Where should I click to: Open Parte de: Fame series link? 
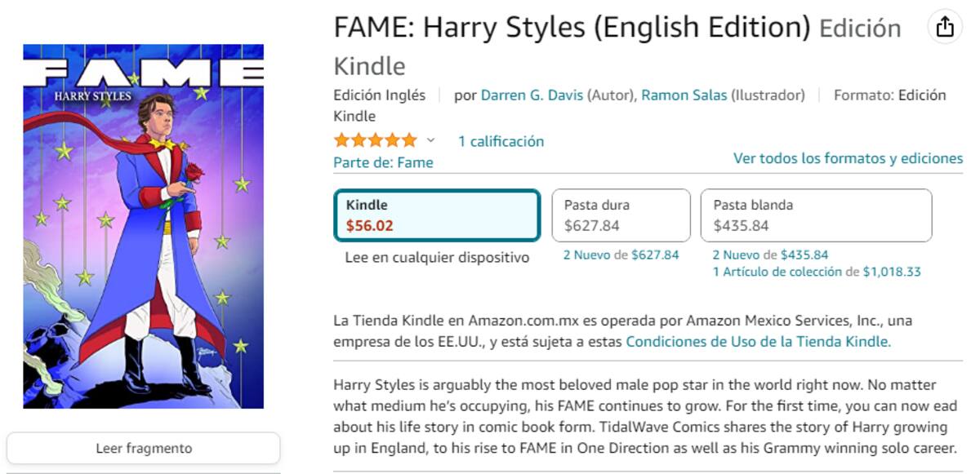tap(383, 162)
